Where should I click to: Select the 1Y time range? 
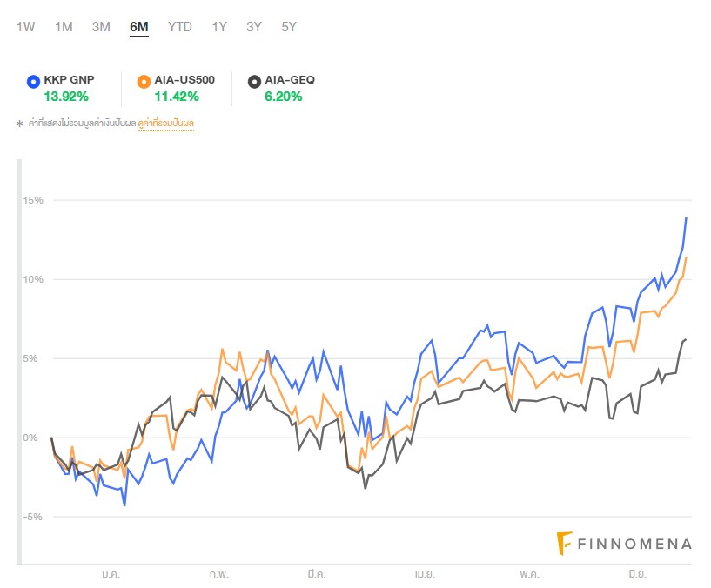[x=219, y=26]
